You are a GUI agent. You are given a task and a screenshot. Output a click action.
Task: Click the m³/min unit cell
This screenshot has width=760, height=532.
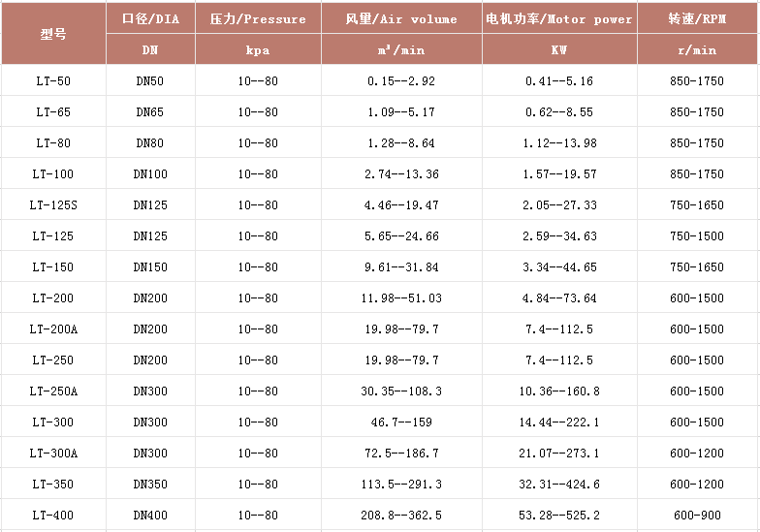click(x=401, y=49)
